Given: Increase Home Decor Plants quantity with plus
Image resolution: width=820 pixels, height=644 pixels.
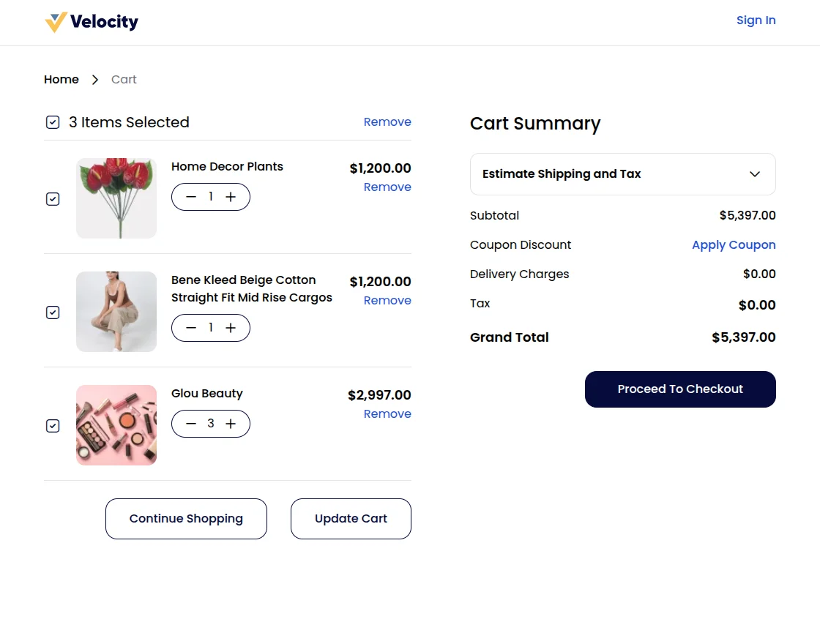Looking at the screenshot, I should pos(231,197).
